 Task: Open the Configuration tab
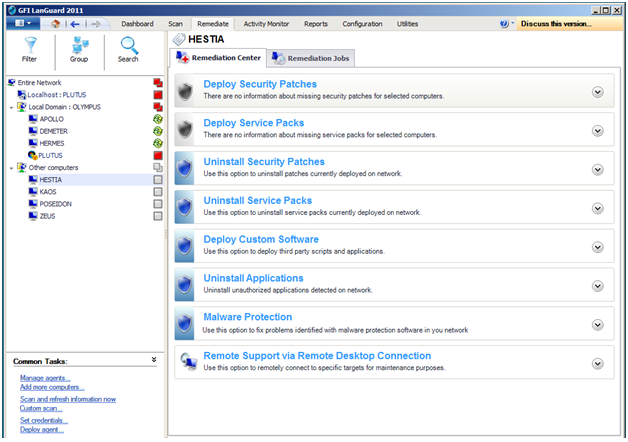tap(362, 24)
